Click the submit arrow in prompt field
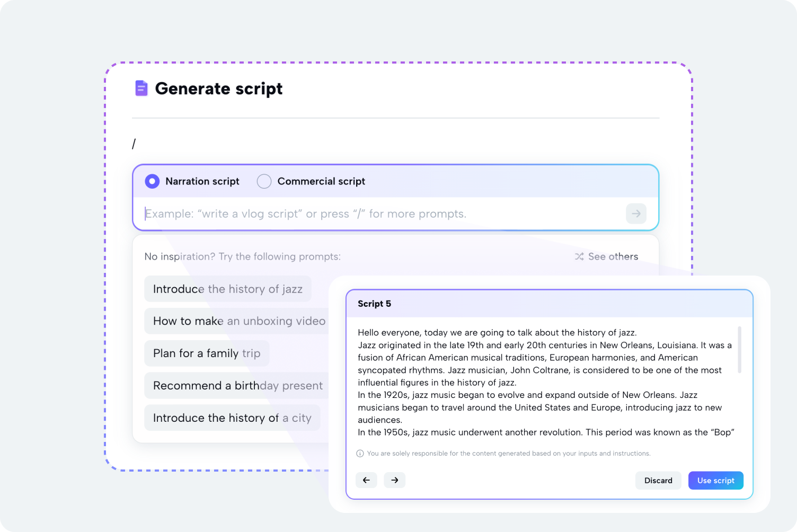Image resolution: width=797 pixels, height=532 pixels. [636, 214]
